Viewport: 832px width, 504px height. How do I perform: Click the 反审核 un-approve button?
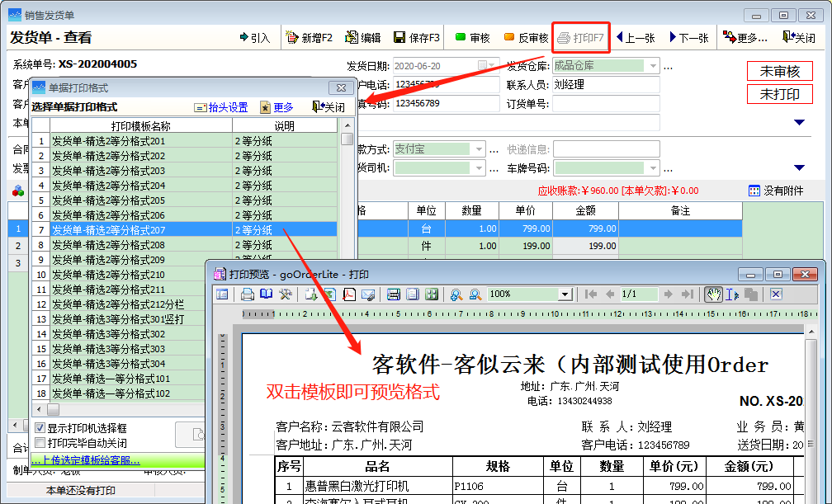[x=526, y=38]
